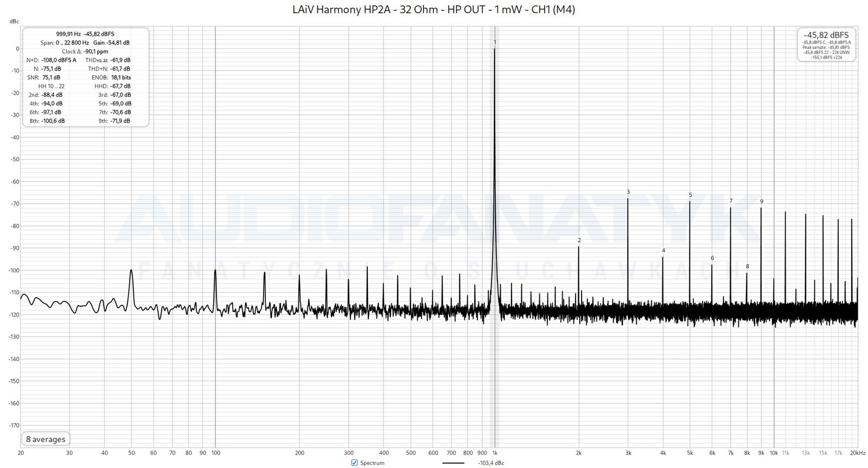Viewport: 868px width, 468px height.
Task: Toggle the Spectrum checkbox in the legend
Action: [354, 463]
